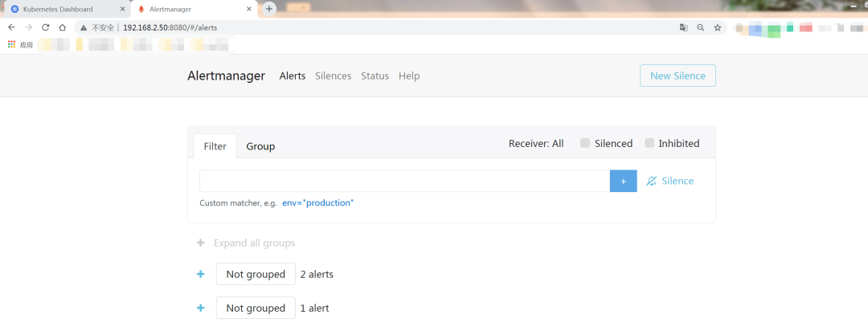Close the Kubernetes Dashboard tab
The height and width of the screenshot is (323, 868).
(x=122, y=10)
